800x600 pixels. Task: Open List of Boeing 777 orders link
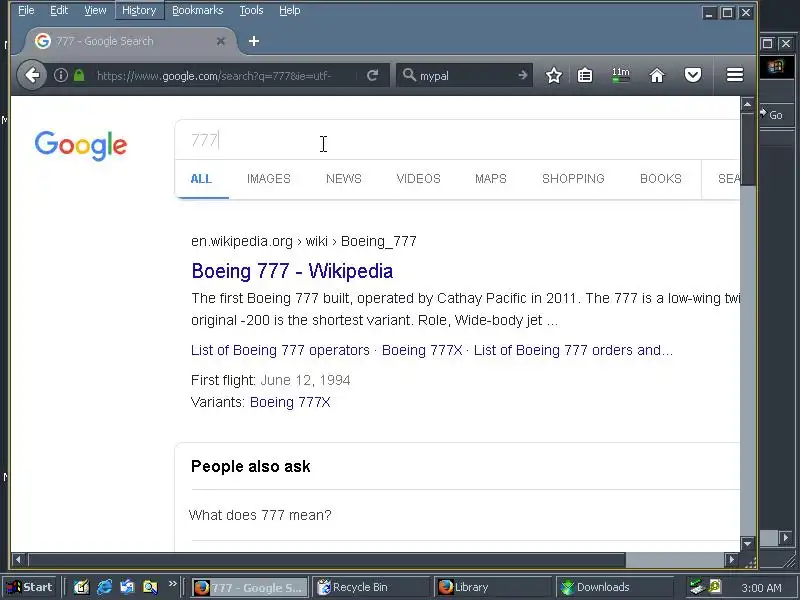[x=573, y=350]
